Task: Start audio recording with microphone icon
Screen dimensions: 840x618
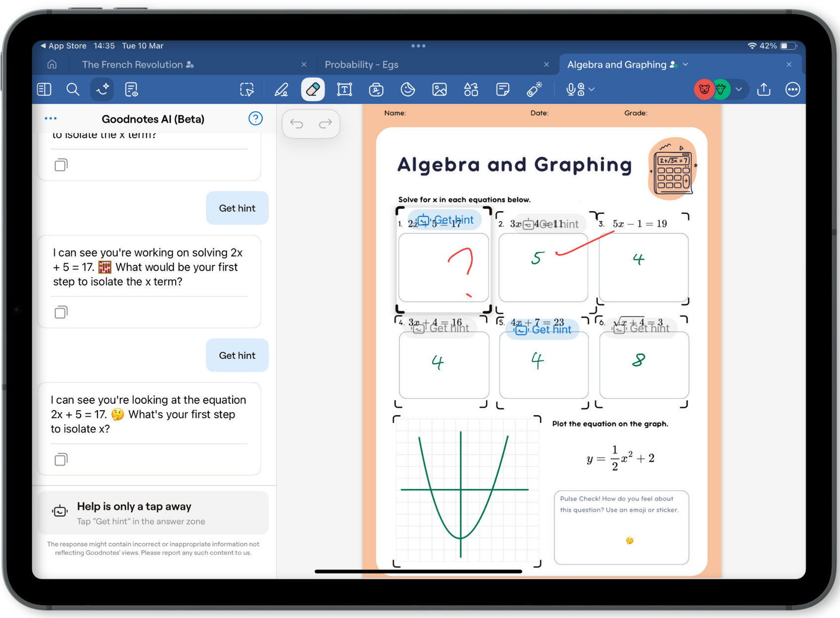Action: coord(575,90)
